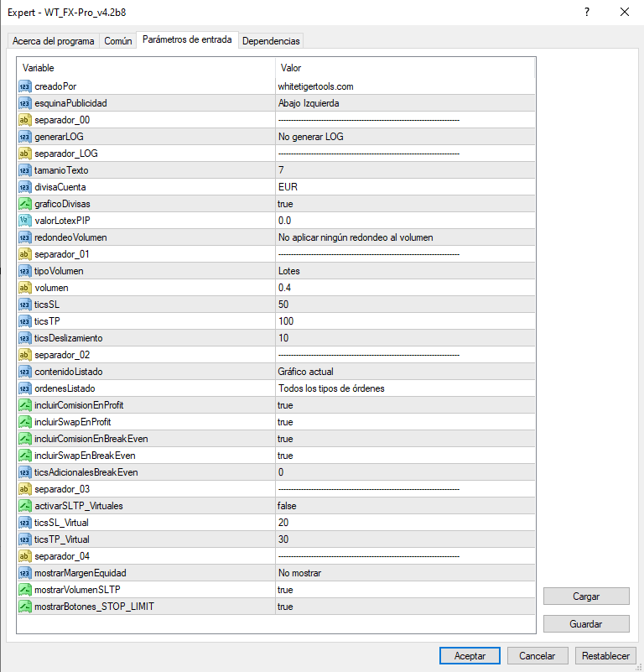644x672 pixels.
Task: Click the Restablecer button
Action: tap(605, 656)
